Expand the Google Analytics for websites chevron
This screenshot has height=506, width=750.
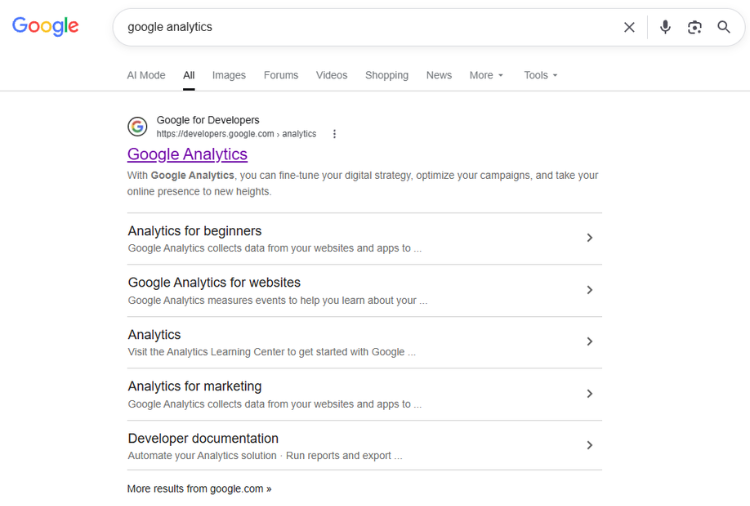click(x=589, y=290)
